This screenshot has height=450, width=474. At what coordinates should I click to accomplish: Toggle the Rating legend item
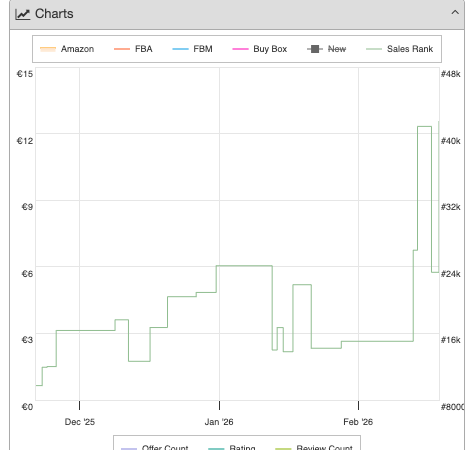[x=232, y=447]
